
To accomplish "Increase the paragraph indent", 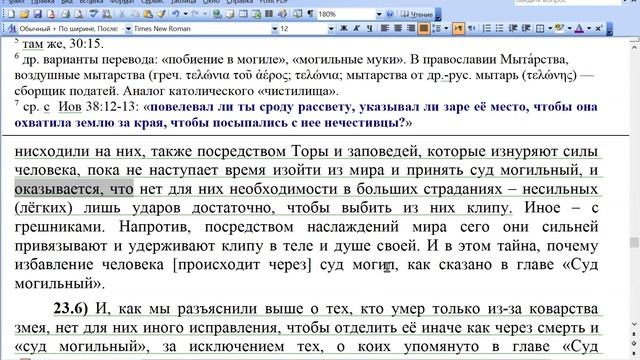I will point(526,29).
